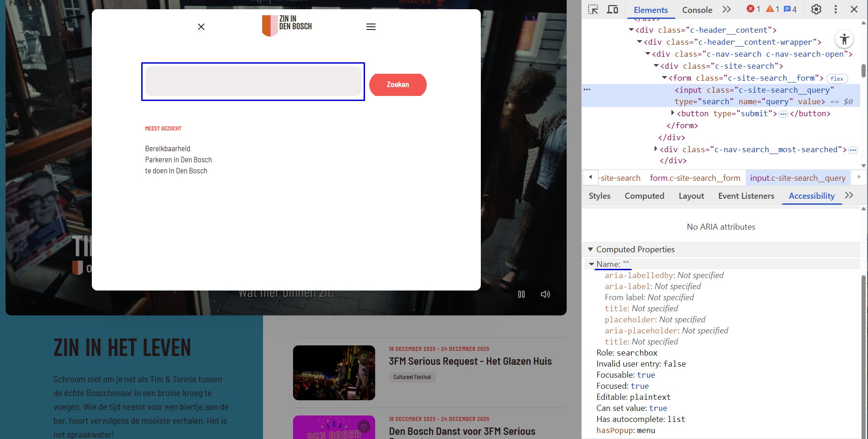Click the Parkeren in Den Bosch suggestion

178,160
